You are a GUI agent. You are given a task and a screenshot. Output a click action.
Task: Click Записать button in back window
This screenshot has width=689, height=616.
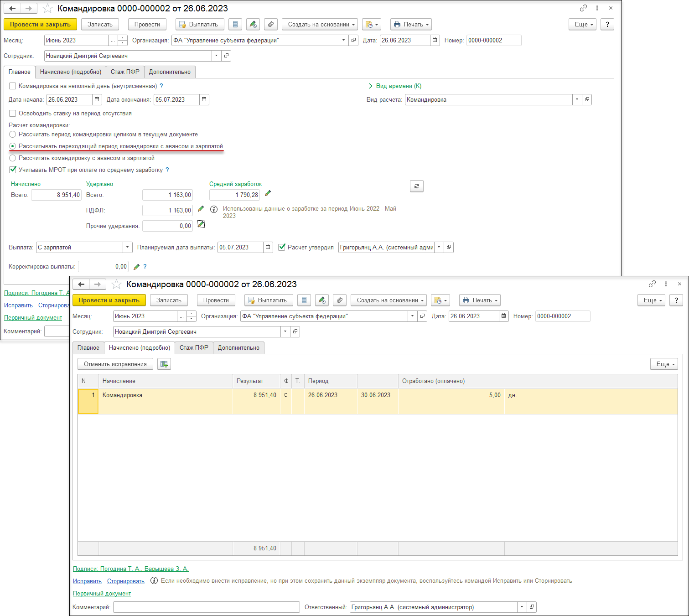100,24
